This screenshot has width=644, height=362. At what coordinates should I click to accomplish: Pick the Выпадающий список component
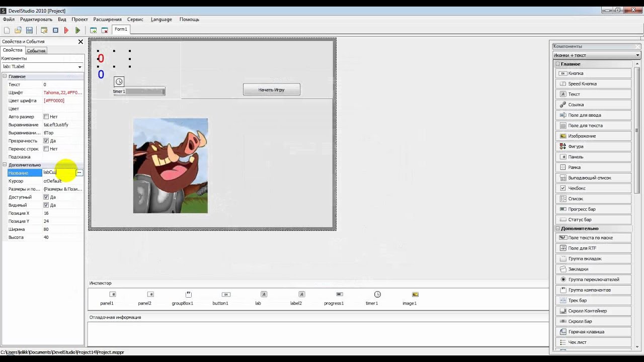tap(594, 178)
